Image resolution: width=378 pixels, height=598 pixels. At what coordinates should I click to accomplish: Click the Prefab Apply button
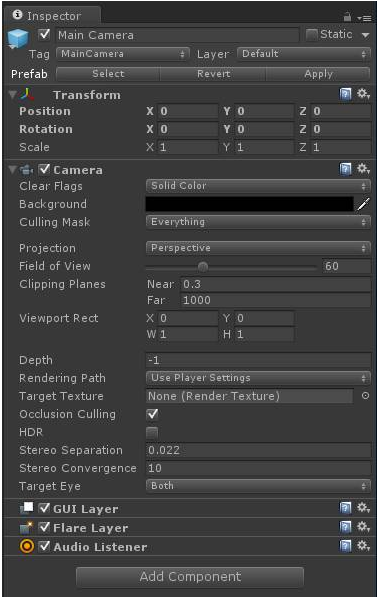(x=318, y=74)
